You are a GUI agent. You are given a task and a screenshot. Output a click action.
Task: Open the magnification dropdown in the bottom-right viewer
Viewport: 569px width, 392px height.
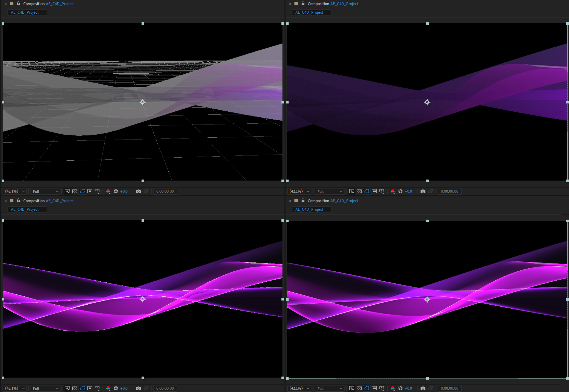[299, 388]
